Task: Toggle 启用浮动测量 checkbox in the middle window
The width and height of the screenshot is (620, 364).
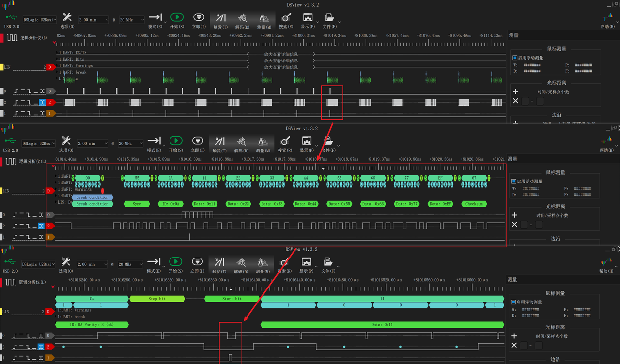Action: tap(515, 181)
